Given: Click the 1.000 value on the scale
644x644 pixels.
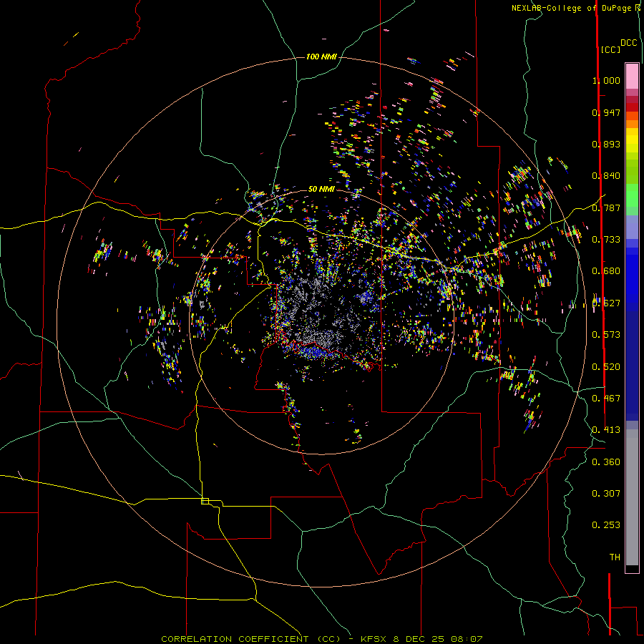Looking at the screenshot, I should coord(606,80).
